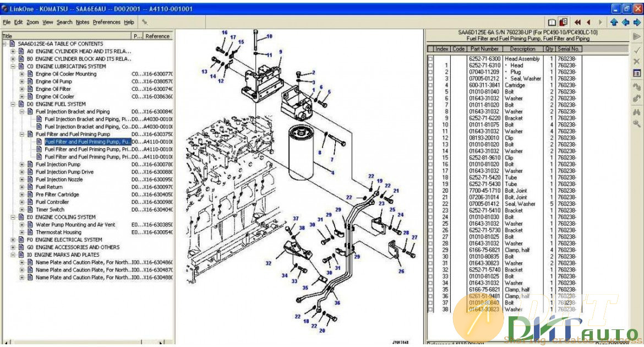
Task: Expand the Fuel Injection Pump node
Action: point(22,165)
